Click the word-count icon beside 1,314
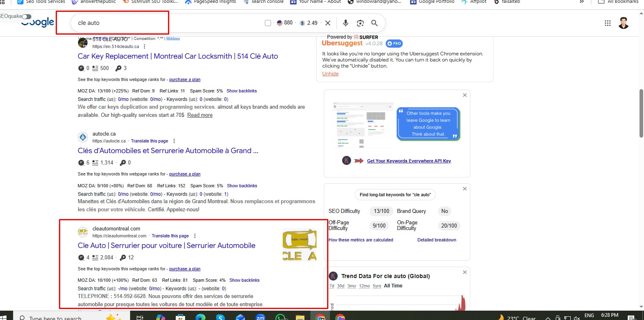Screen dimensions: 644x320 95,163
